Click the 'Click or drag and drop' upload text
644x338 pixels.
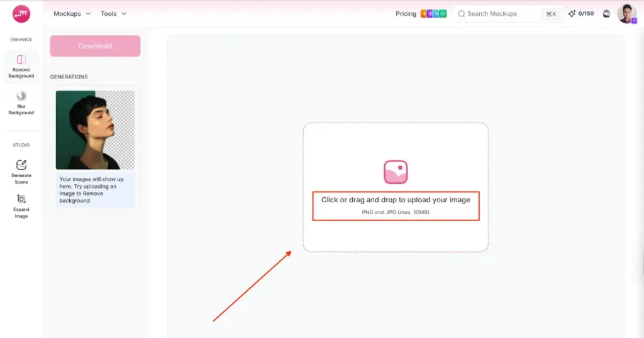(396, 200)
